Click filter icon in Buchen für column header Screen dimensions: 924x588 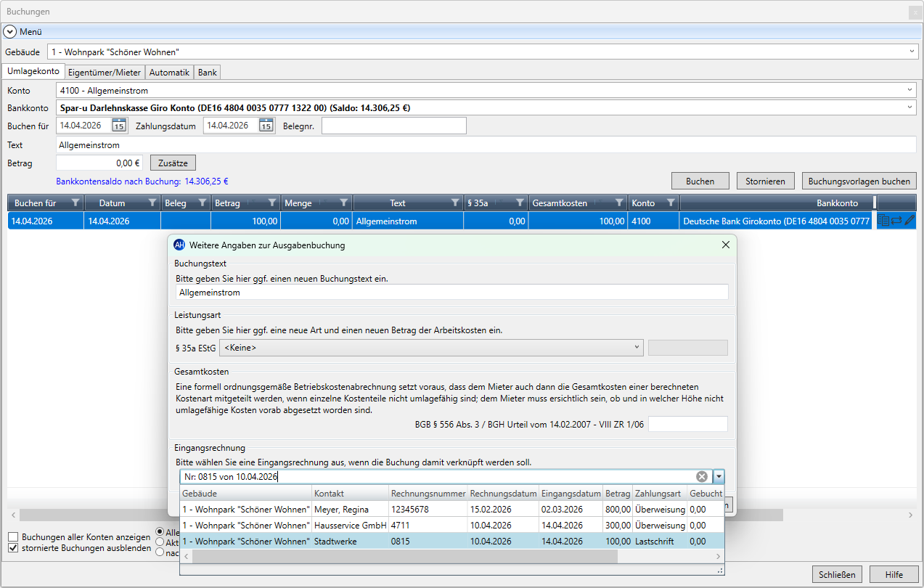(x=74, y=203)
